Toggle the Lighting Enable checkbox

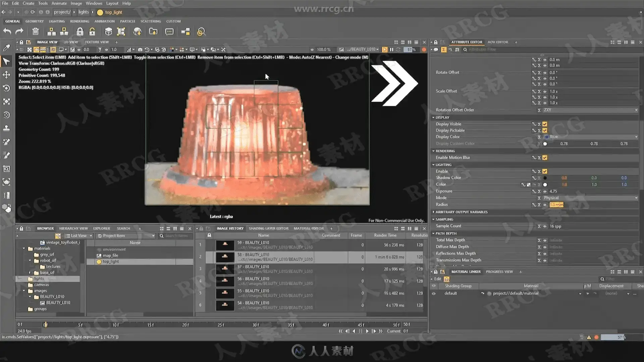point(545,171)
